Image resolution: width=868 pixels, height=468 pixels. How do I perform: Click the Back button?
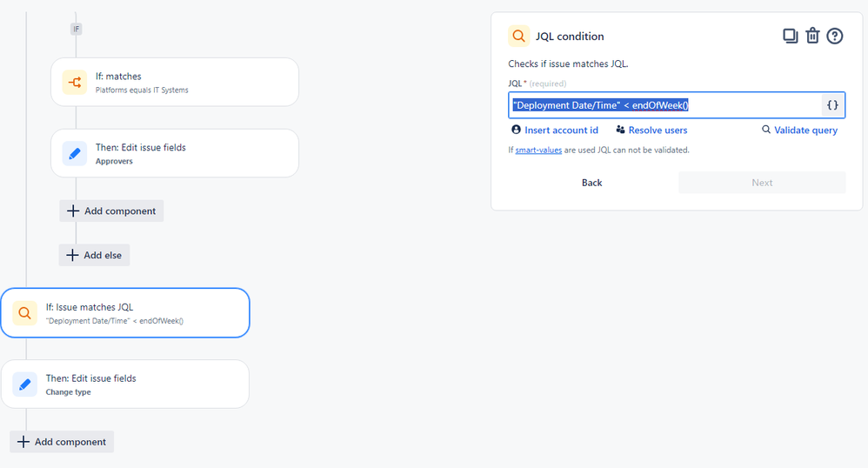pyautogui.click(x=591, y=183)
